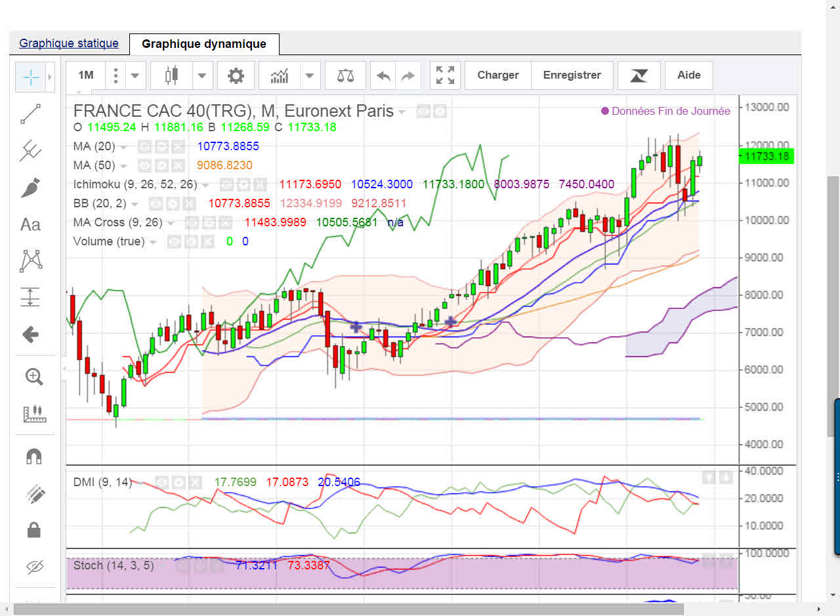
Task: Move the DMI pane down
Action: point(725,477)
